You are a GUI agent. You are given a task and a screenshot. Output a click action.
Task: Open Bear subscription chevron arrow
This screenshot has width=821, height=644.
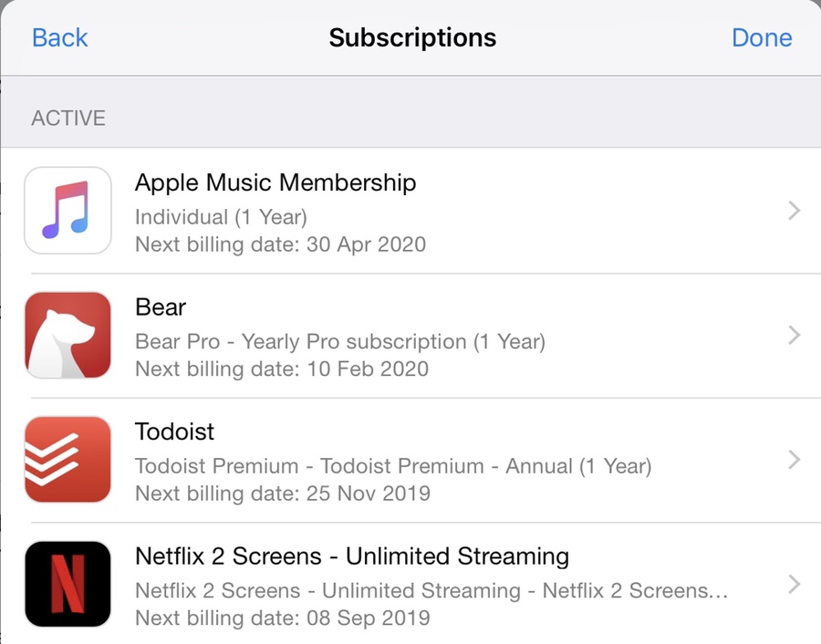(x=794, y=336)
